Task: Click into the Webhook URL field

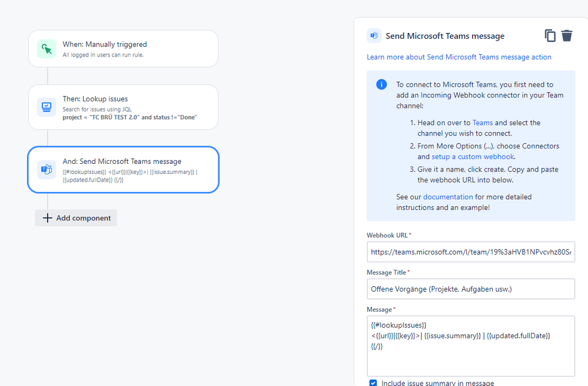Action: click(x=471, y=252)
